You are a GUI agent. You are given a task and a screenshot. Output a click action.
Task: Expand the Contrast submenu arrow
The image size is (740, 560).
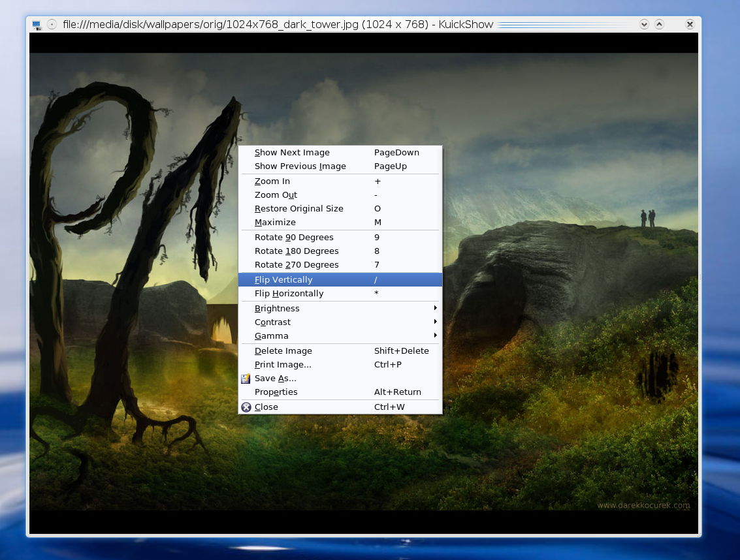[x=435, y=322]
